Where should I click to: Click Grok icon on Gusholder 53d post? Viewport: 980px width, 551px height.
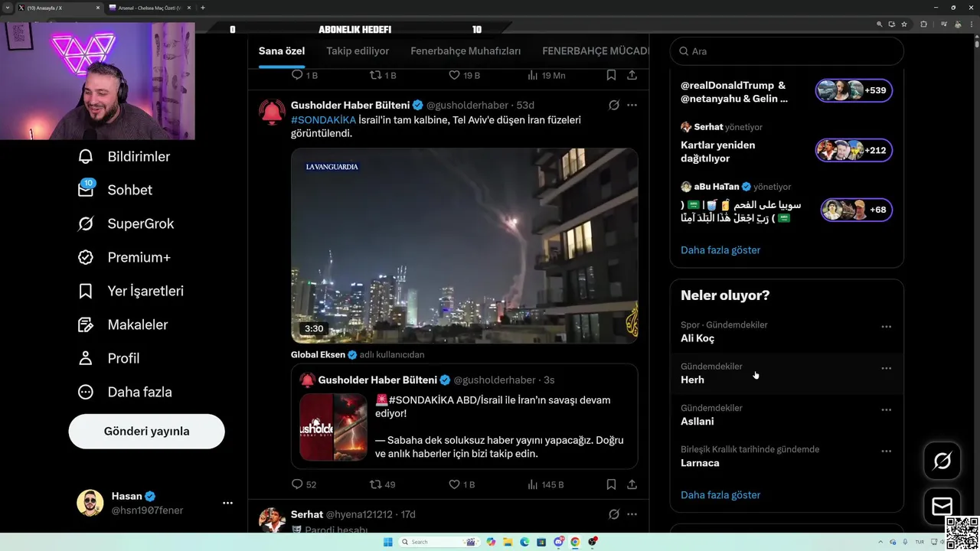pyautogui.click(x=614, y=105)
